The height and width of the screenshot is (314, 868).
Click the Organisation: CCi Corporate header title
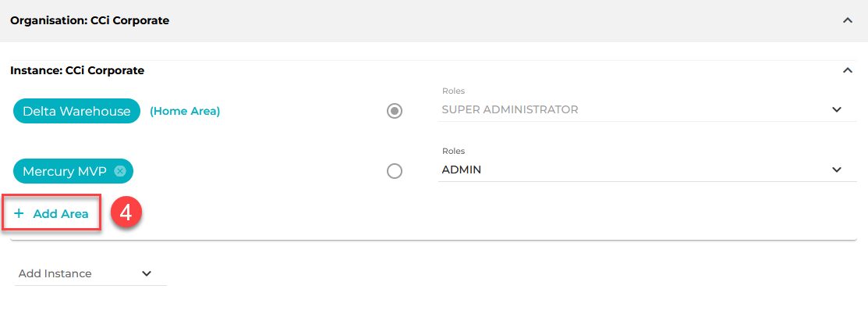tap(90, 20)
